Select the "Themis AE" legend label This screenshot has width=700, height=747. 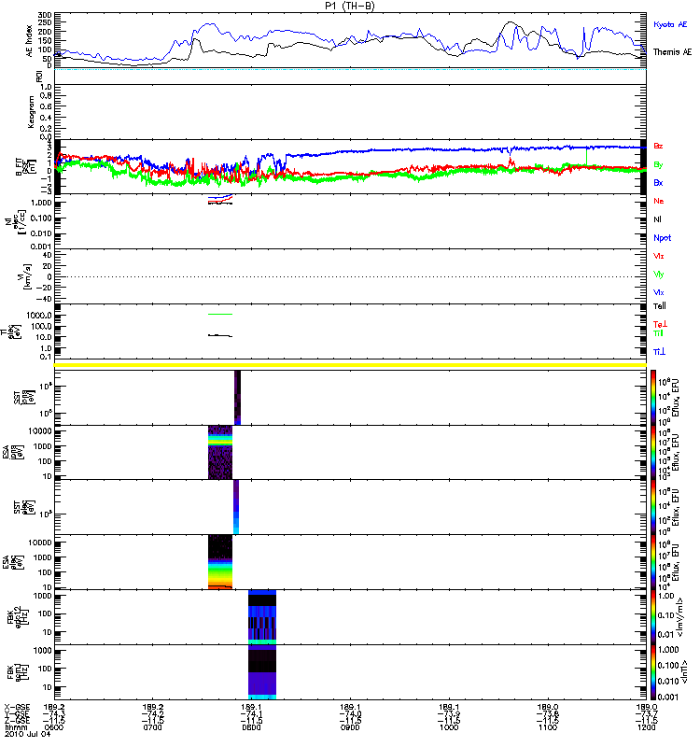(x=672, y=52)
